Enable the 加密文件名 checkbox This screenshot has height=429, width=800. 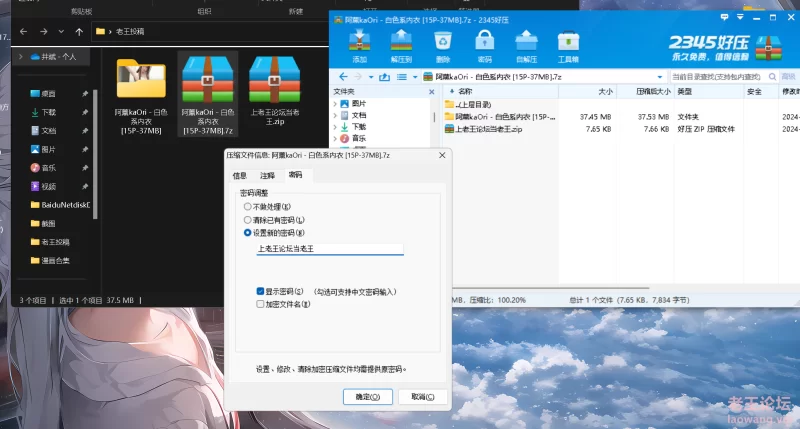point(260,304)
